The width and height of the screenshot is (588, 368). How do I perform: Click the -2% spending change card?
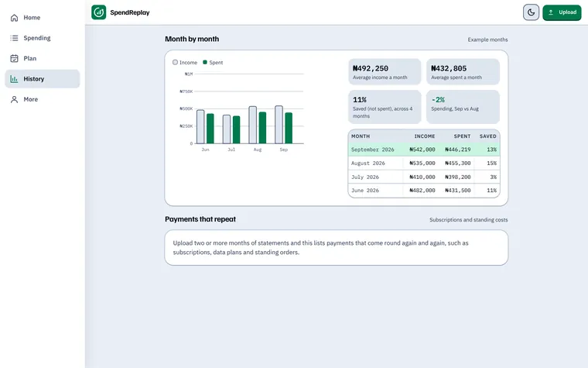[463, 107]
